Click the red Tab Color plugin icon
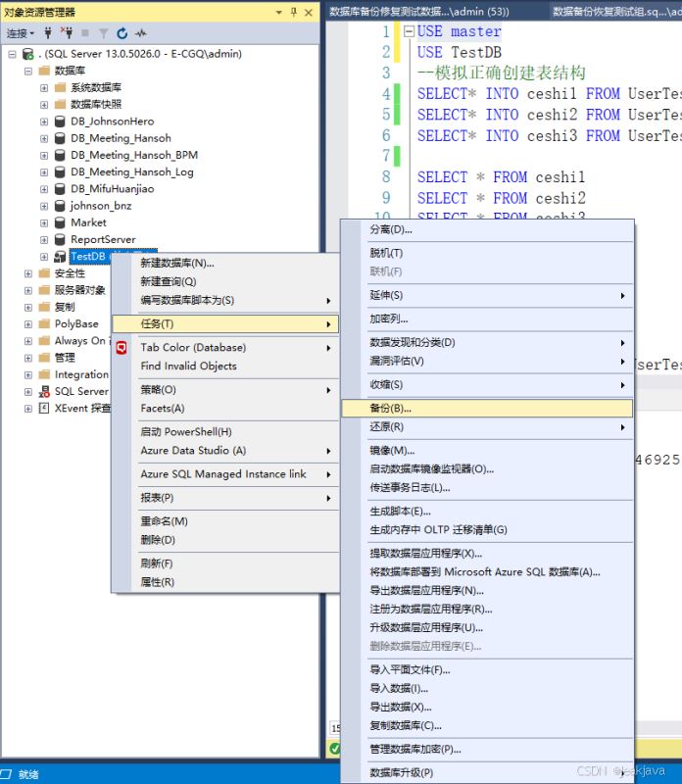Image resolution: width=682 pixels, height=784 pixels. 122,348
